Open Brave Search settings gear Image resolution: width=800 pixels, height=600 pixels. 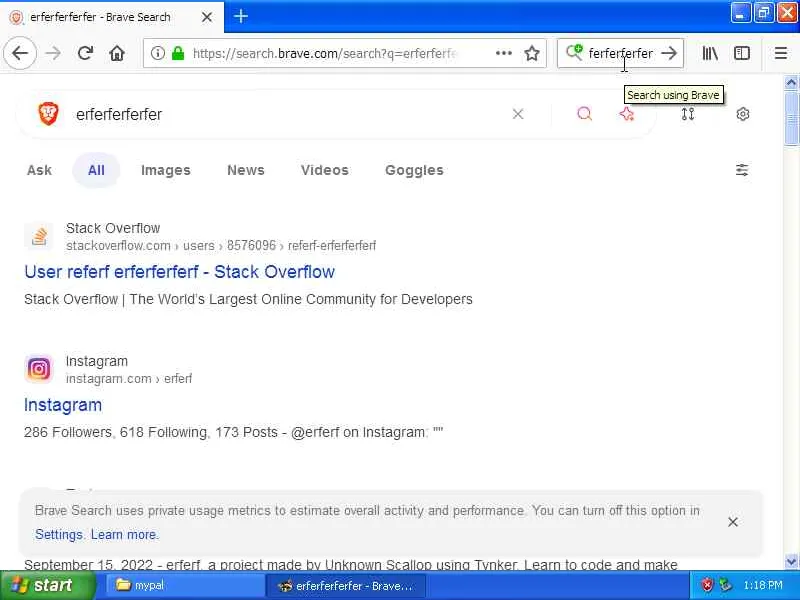pos(743,114)
